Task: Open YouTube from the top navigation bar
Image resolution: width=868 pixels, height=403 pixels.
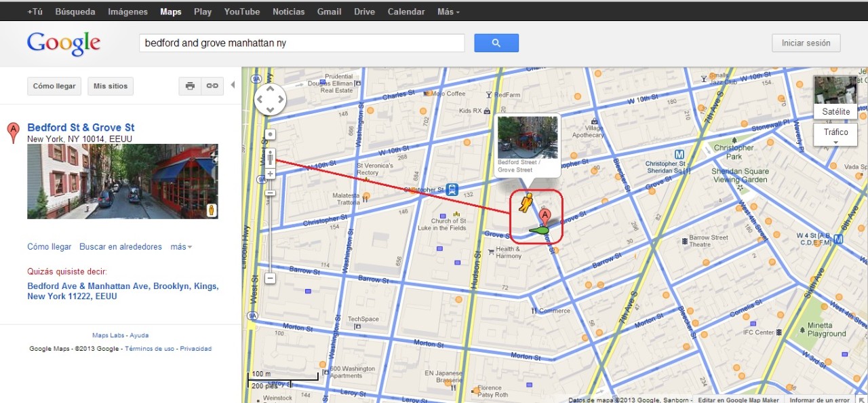Action: click(242, 12)
